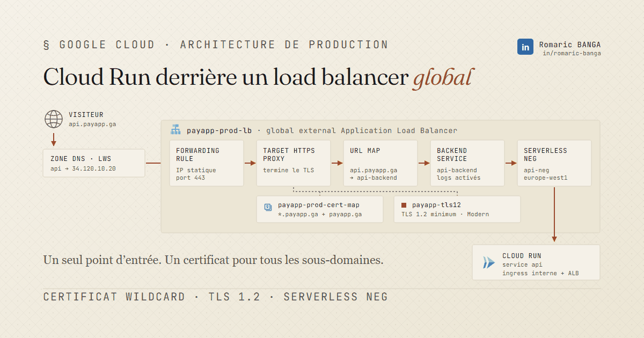Click the visitor globe icon

coord(54,119)
